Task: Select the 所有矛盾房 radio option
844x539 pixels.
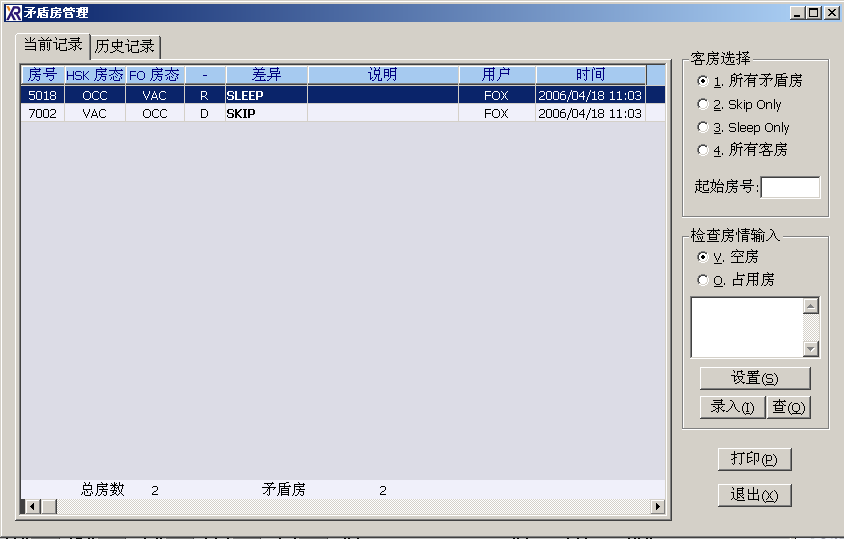Action: pyautogui.click(x=703, y=81)
